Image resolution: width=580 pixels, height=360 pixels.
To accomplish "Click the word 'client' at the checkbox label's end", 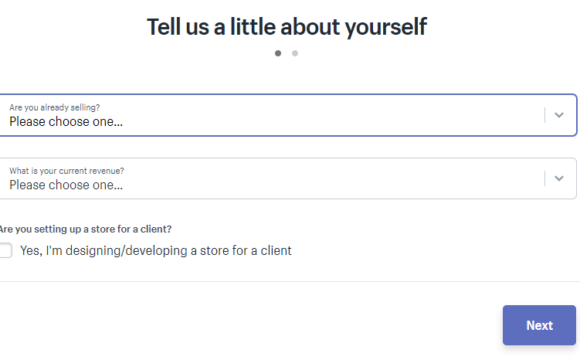I will (x=276, y=250).
